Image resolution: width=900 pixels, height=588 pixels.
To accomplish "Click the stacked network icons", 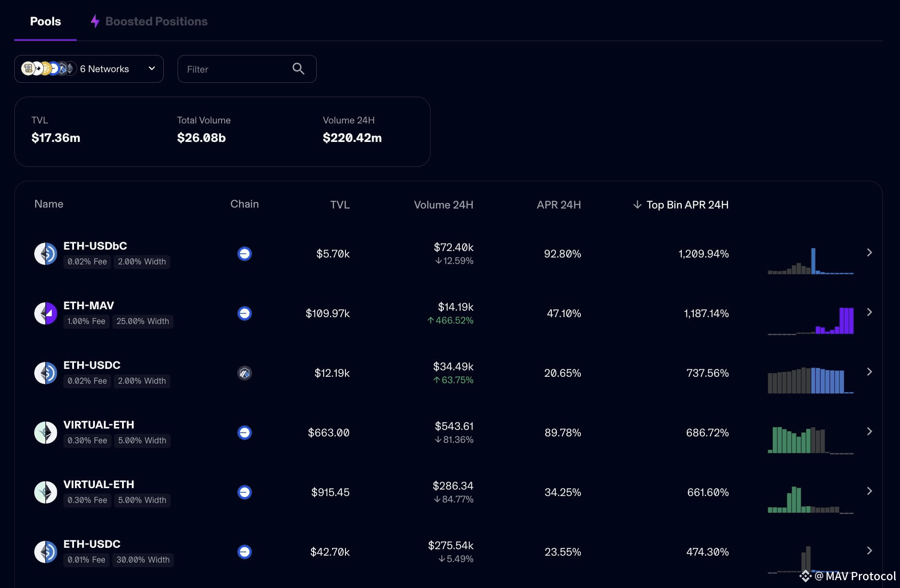I will pos(49,69).
